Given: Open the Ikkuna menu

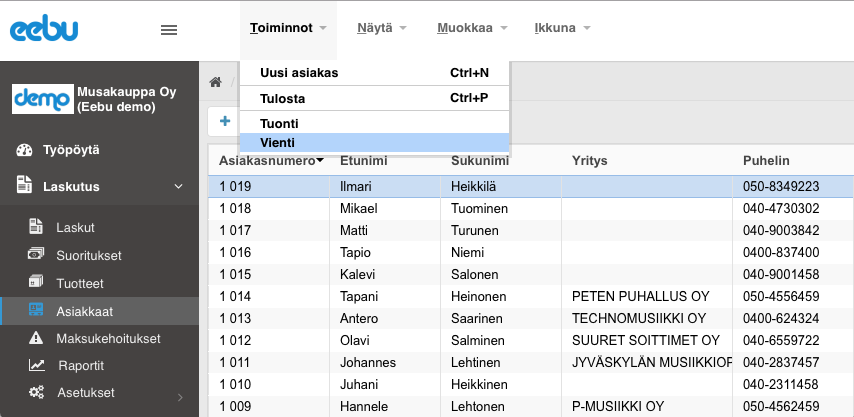Looking at the screenshot, I should point(562,28).
